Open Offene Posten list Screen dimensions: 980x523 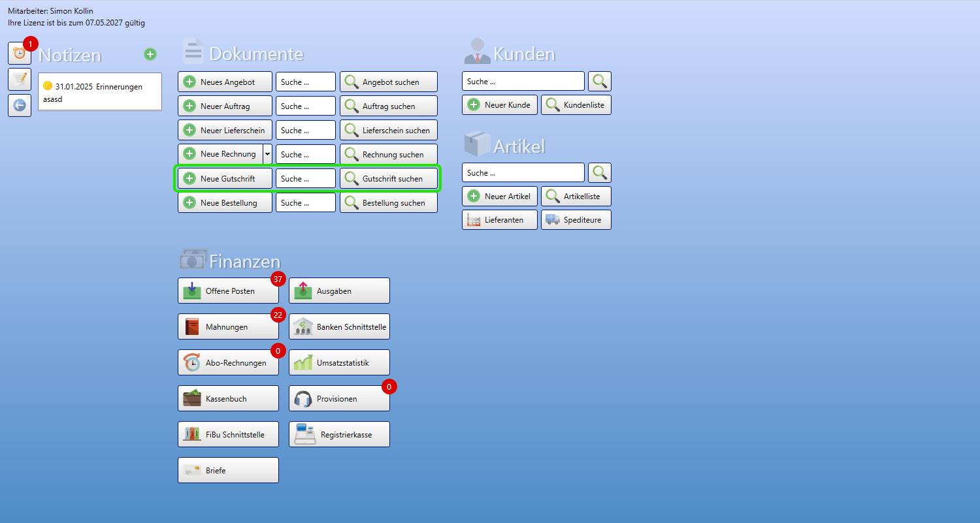tap(228, 291)
